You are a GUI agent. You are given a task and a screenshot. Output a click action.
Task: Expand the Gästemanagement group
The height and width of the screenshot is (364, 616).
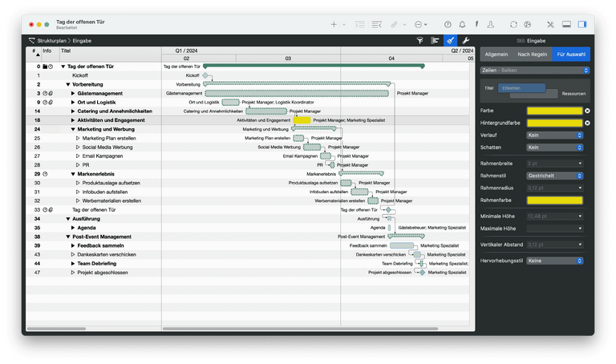73,93
